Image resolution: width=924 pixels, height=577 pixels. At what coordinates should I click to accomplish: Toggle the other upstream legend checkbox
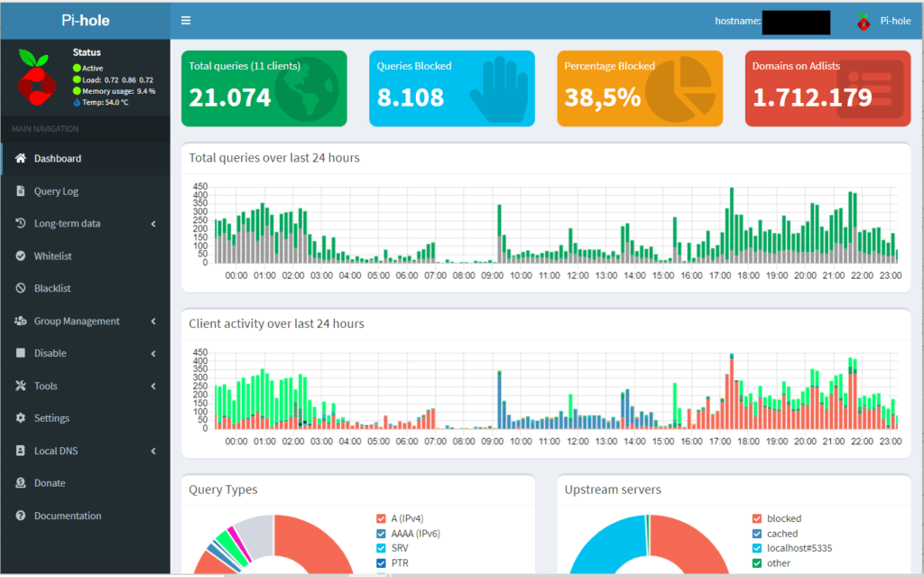click(757, 563)
